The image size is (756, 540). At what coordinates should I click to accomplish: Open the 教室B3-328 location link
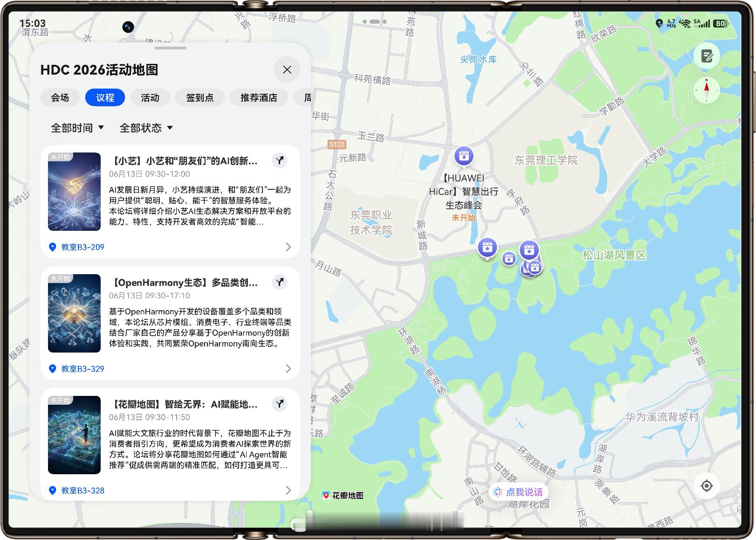point(83,491)
